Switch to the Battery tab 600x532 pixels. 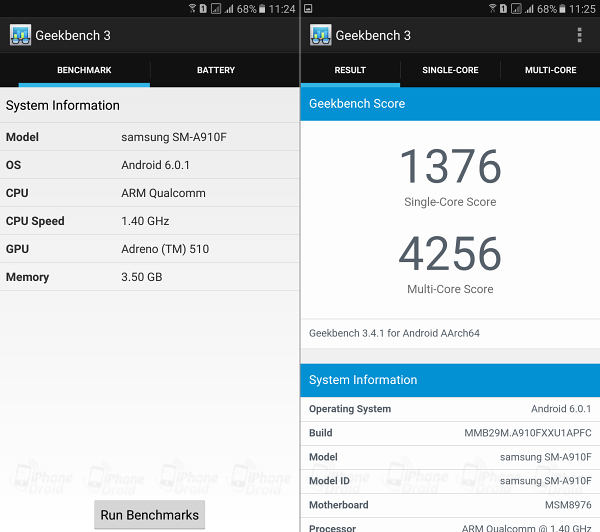(216, 70)
